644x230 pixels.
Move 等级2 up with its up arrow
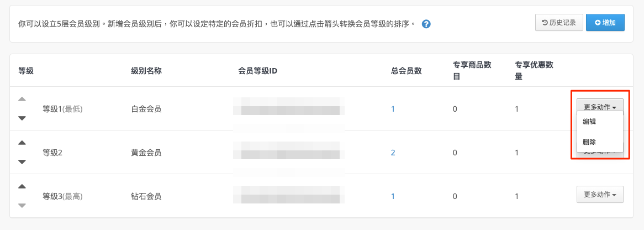click(22, 143)
